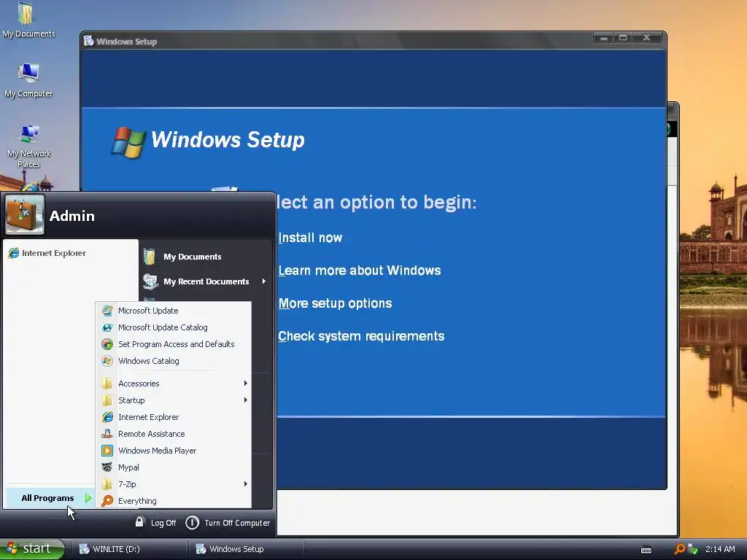747x560 pixels.
Task: Click Internet Explorer icon in All Programs
Action: pyautogui.click(x=107, y=417)
